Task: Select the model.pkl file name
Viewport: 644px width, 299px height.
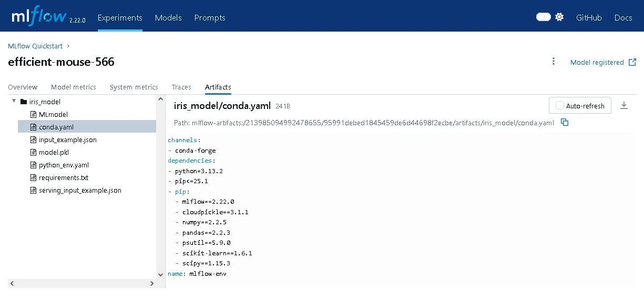Action: [54, 152]
